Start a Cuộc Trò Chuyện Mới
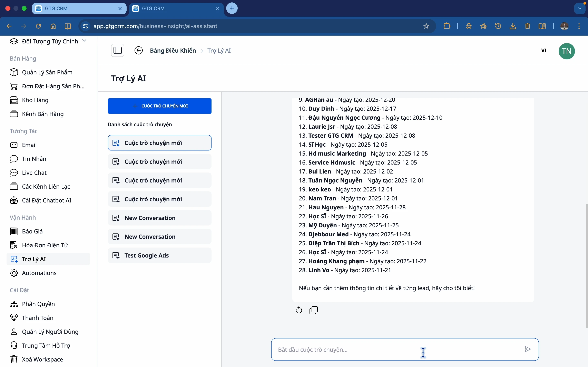Image resolution: width=588 pixels, height=367 pixels. click(x=159, y=106)
